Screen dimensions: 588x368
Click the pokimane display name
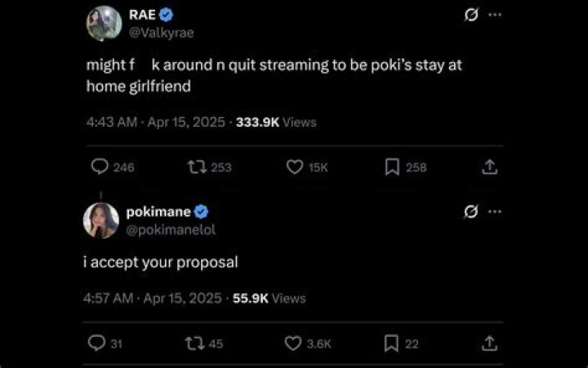[158, 212]
